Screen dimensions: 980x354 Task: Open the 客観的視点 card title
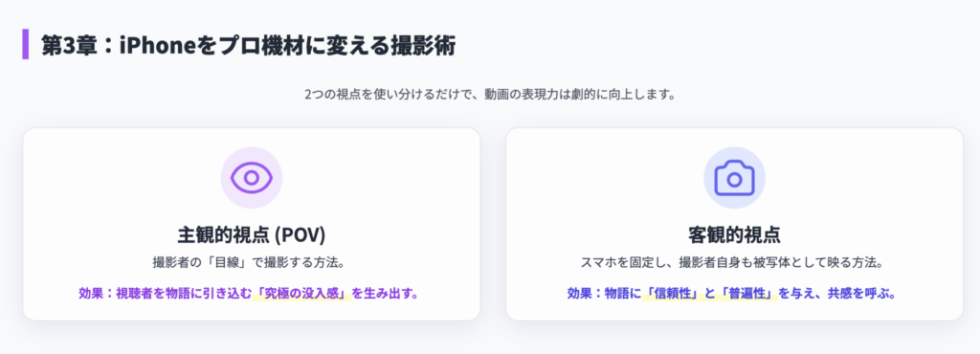pyautogui.click(x=734, y=234)
